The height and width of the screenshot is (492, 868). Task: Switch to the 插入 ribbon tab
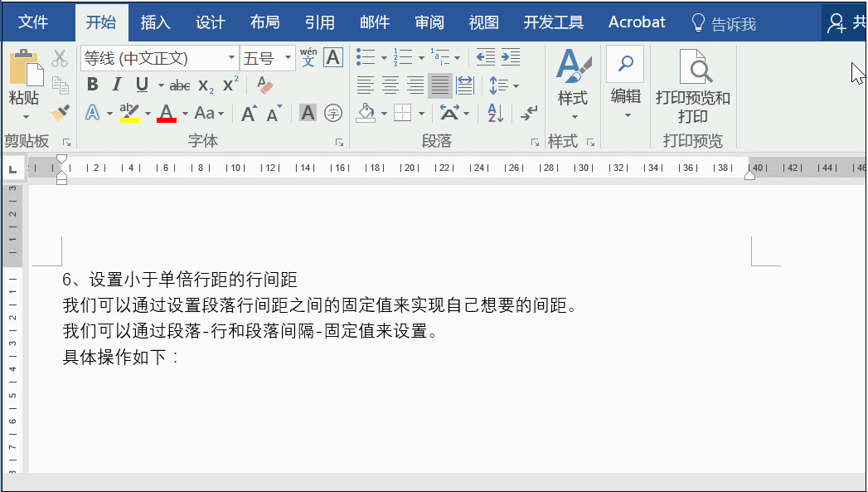154,22
